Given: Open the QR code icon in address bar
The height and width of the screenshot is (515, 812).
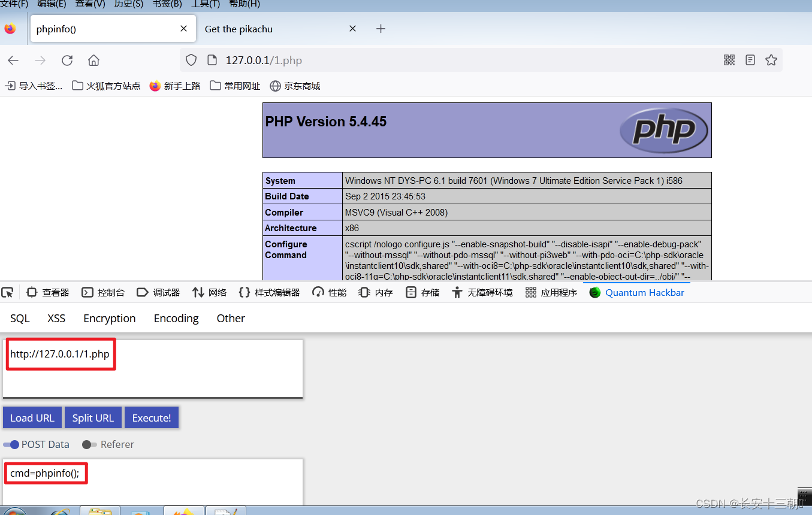Looking at the screenshot, I should [x=729, y=60].
